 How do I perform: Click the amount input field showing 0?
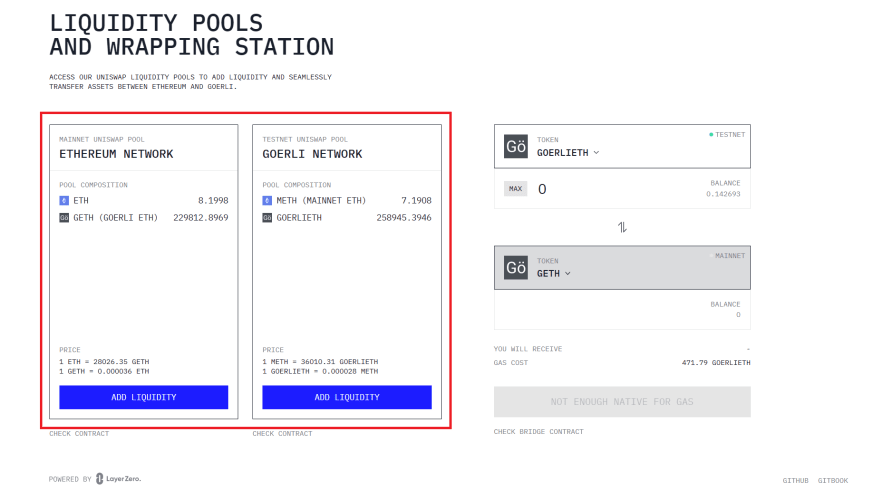point(612,189)
